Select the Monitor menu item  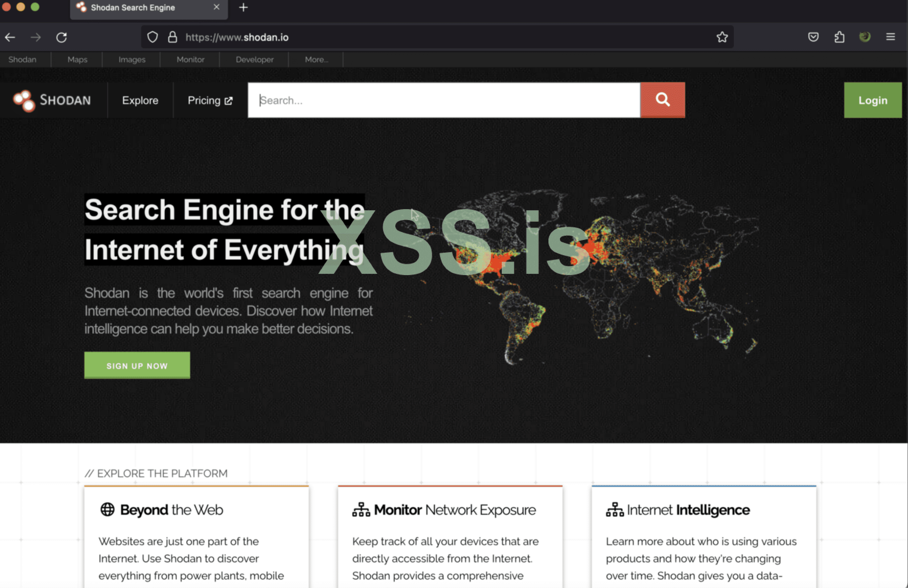pos(190,60)
